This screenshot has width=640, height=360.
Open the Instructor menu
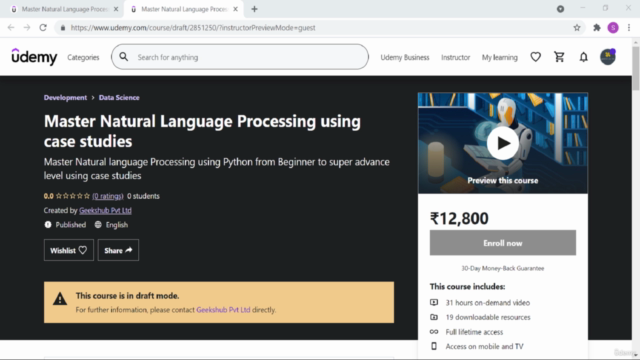tap(456, 58)
